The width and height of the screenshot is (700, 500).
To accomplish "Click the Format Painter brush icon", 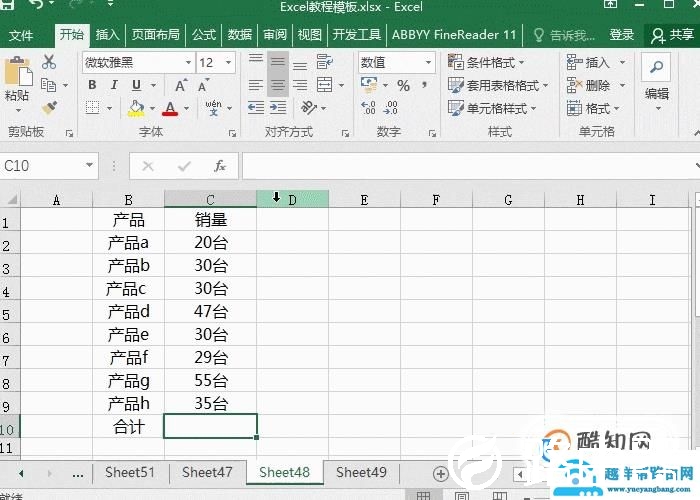I will click(48, 108).
